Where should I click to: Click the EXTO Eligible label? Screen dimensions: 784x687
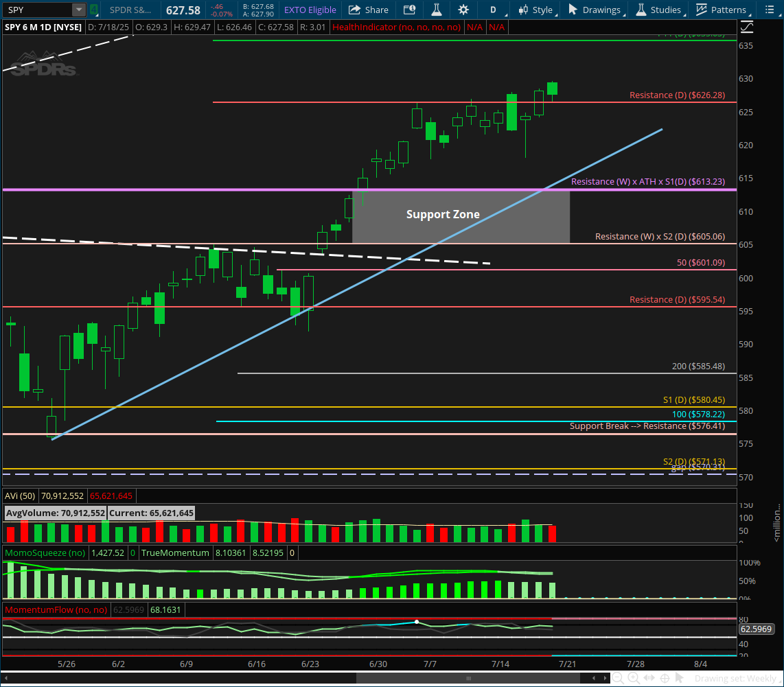point(310,10)
